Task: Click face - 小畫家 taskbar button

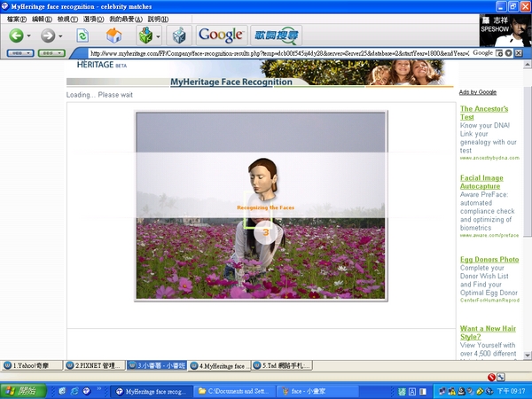Action: click(317, 392)
